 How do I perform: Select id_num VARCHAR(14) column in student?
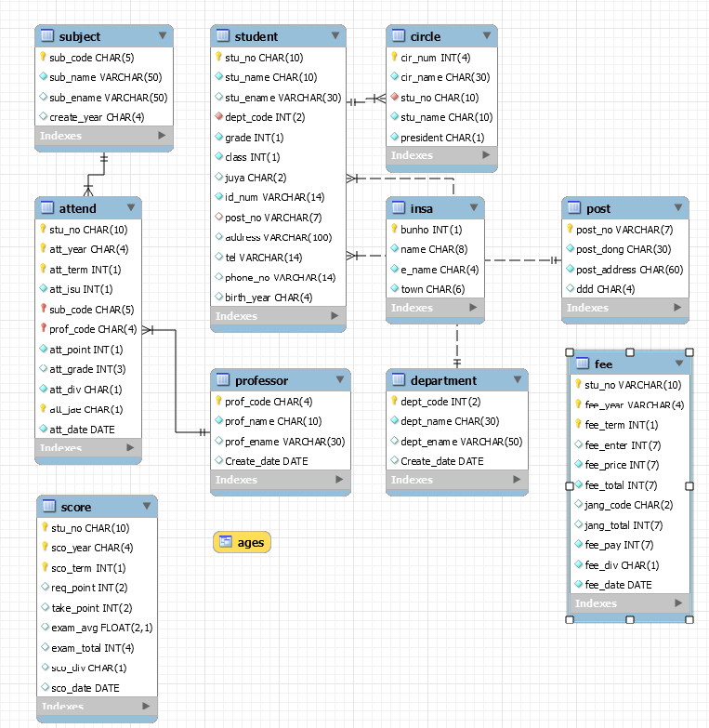(x=279, y=197)
